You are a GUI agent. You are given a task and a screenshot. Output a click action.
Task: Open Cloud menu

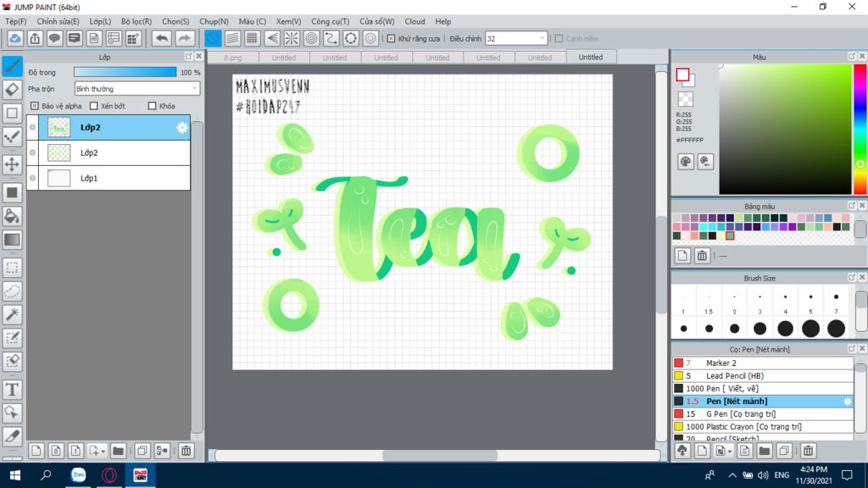[415, 21]
